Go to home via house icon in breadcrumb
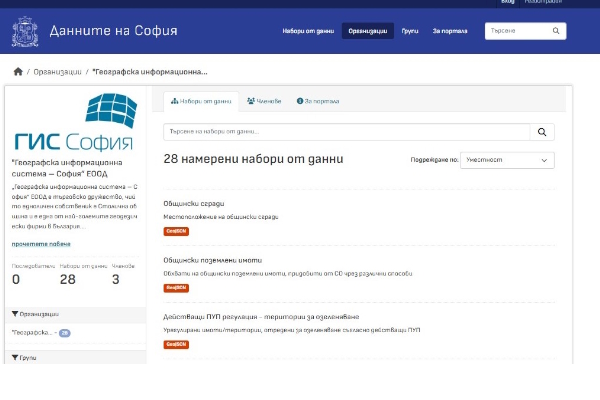The width and height of the screenshot is (600, 400). [18, 72]
